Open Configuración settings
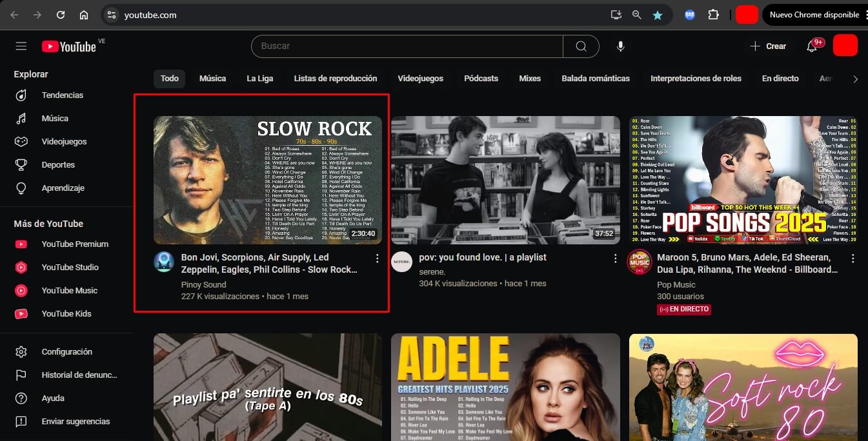868x441 pixels. [x=66, y=351]
